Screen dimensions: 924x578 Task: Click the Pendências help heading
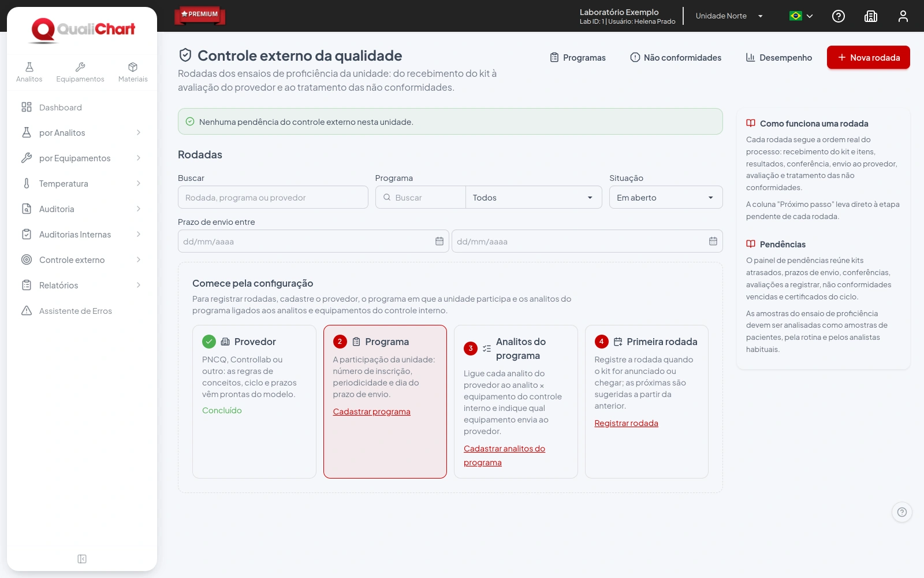tap(783, 244)
